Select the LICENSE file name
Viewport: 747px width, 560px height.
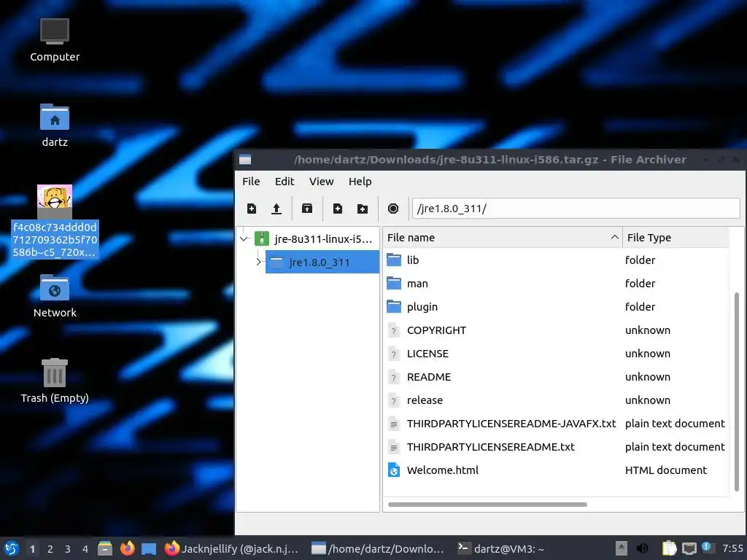[427, 354]
